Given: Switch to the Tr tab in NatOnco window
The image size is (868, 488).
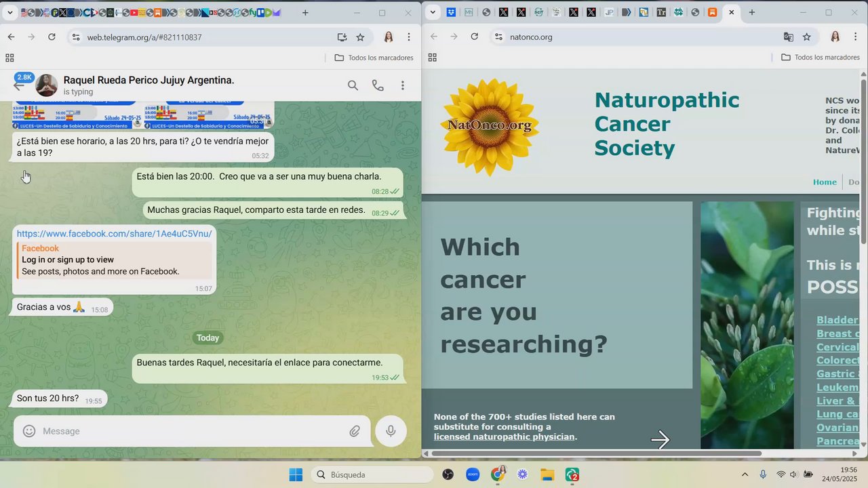Looking at the screenshot, I should pos(661,12).
